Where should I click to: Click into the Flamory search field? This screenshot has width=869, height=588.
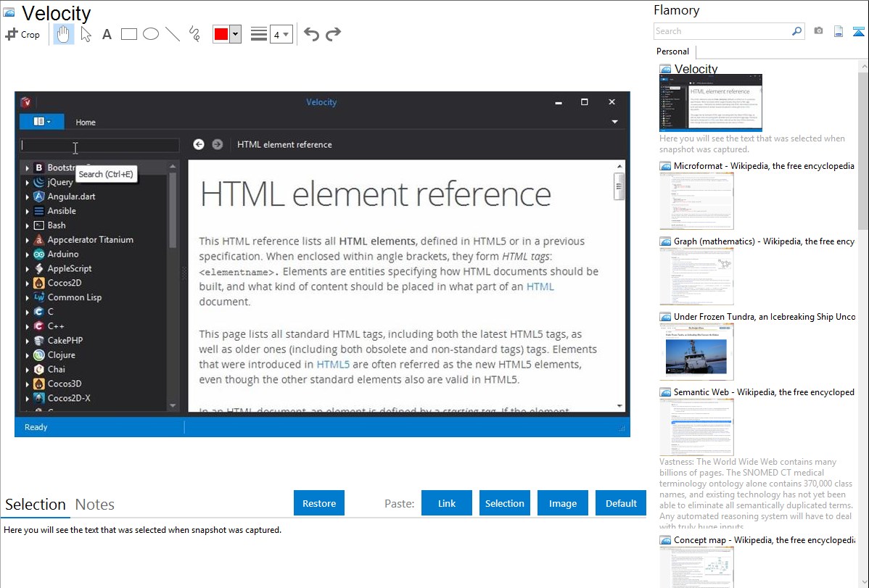(722, 31)
